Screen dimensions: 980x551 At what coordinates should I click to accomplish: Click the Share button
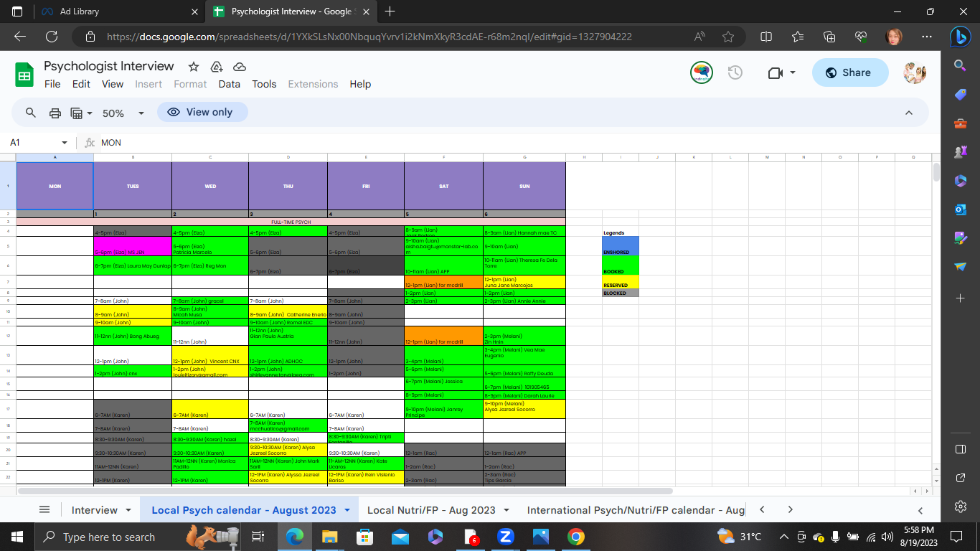click(x=850, y=72)
